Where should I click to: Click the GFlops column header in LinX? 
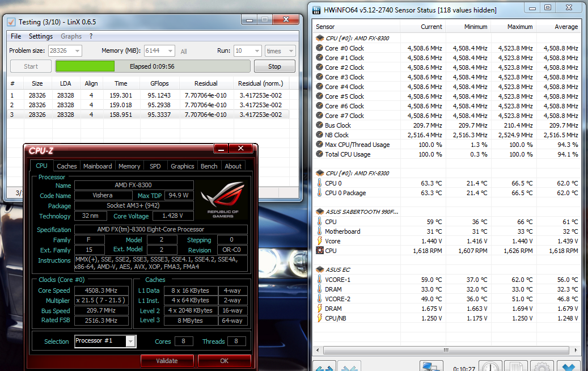(159, 83)
